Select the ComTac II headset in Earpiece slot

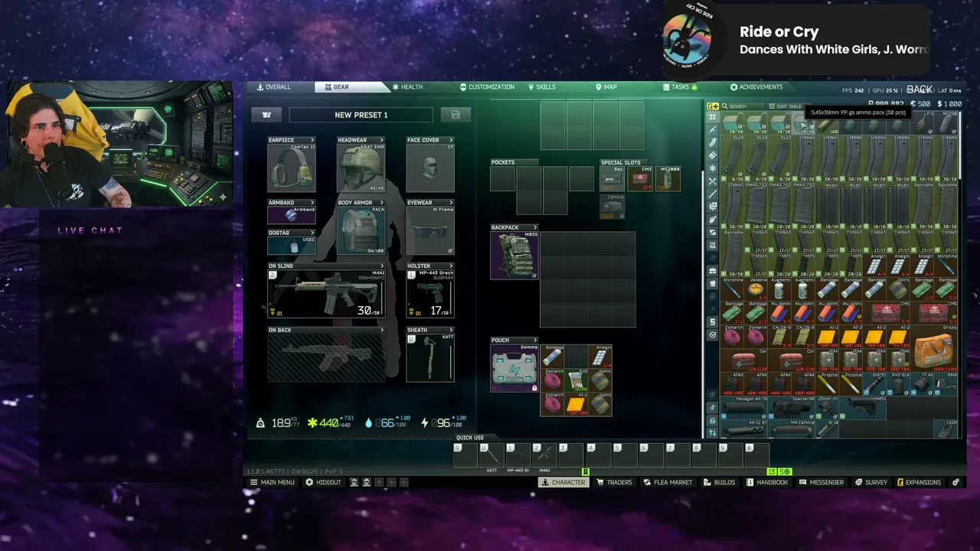(x=291, y=167)
